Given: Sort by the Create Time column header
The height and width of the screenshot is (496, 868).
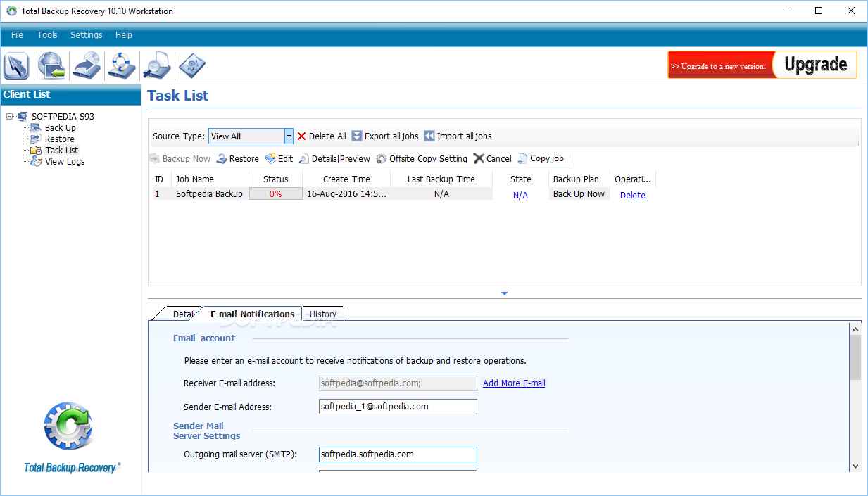Looking at the screenshot, I should [346, 179].
